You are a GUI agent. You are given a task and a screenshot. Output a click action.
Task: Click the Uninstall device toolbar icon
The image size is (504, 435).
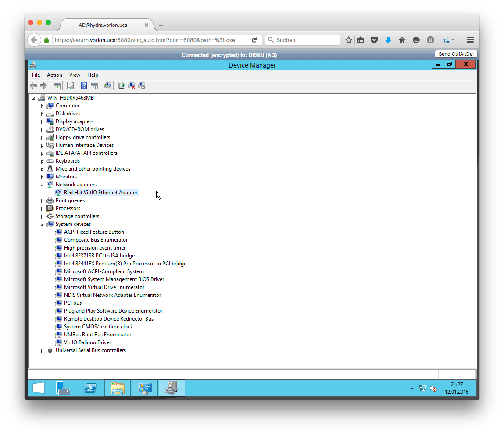tap(132, 86)
